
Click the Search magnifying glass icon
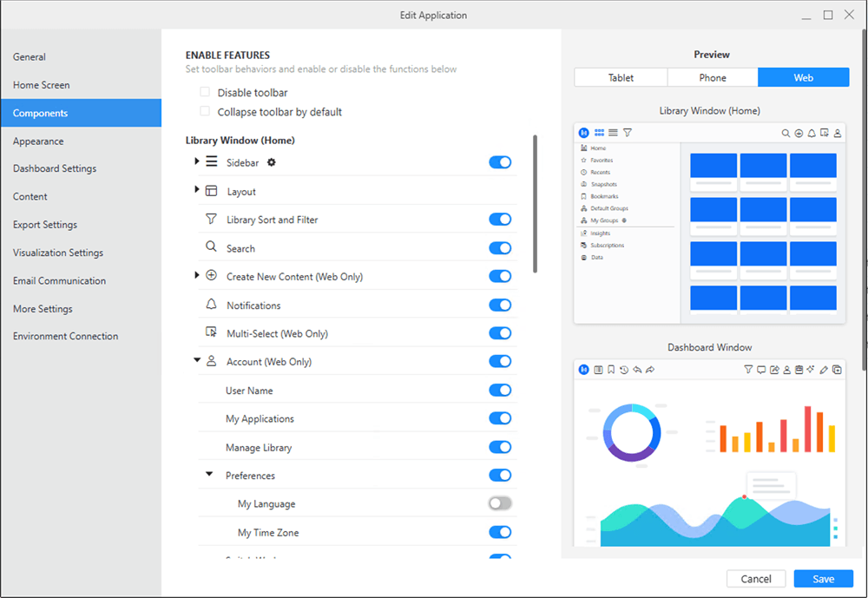[211, 247]
